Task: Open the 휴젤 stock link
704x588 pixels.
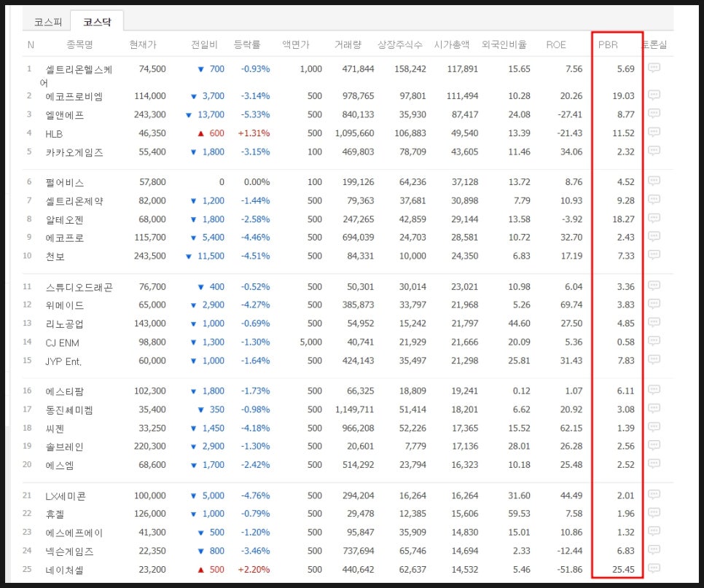Action: (55, 514)
